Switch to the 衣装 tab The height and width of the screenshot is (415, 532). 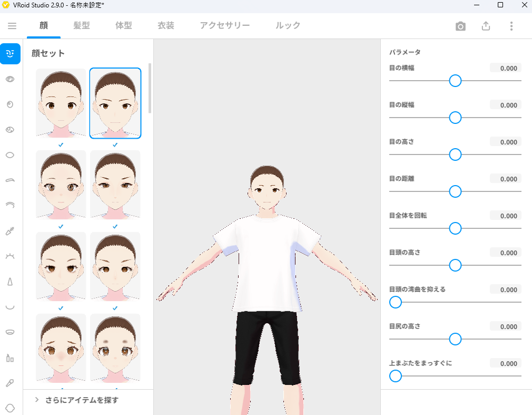[x=166, y=25]
